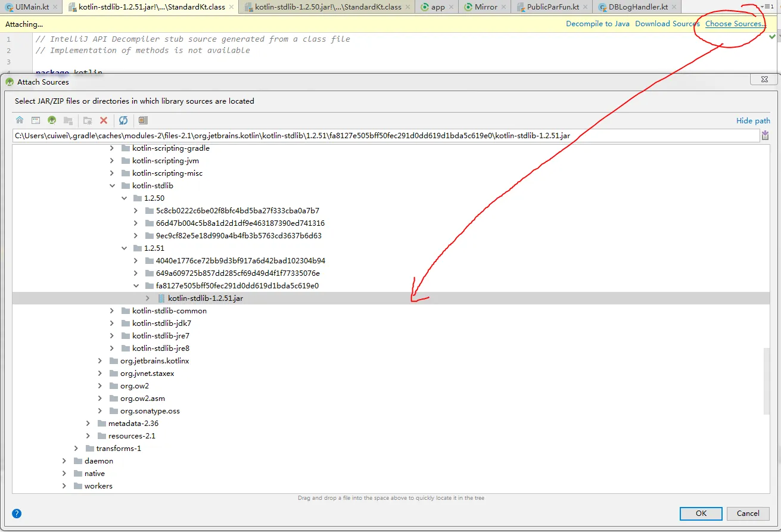
Task: Select folder 66d47b004c5b8a1d2d1df9e463187390ed741316
Action: click(240, 223)
